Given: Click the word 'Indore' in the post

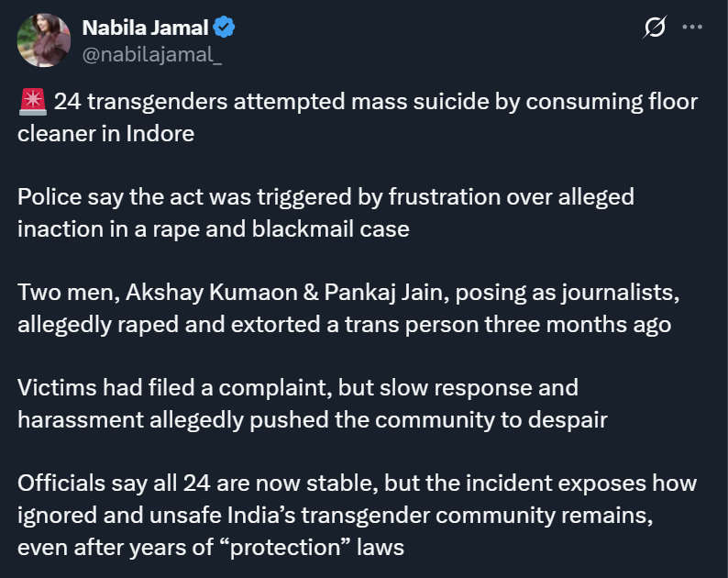Looking at the screenshot, I should pos(161,133).
